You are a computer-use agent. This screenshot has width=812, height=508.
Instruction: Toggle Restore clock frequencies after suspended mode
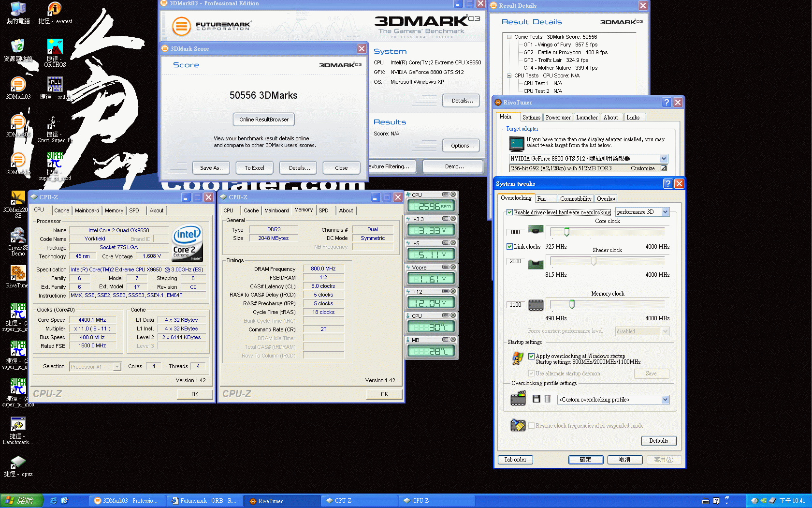tap(531, 426)
